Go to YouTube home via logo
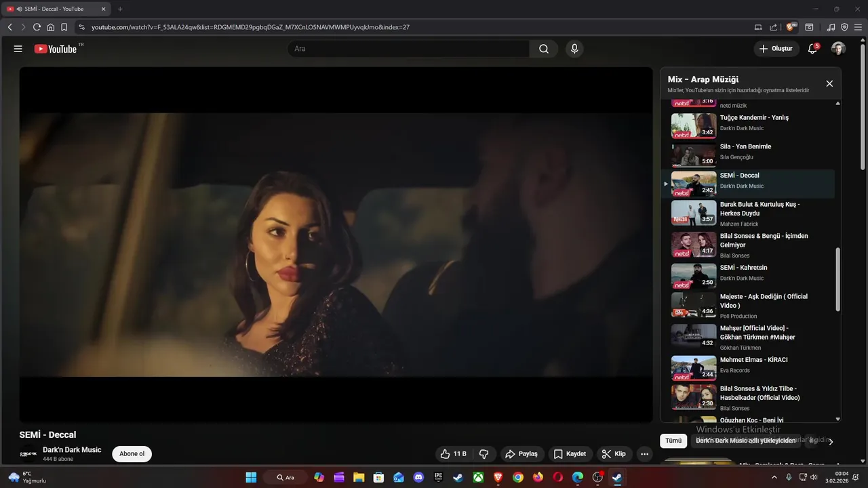 tap(56, 49)
